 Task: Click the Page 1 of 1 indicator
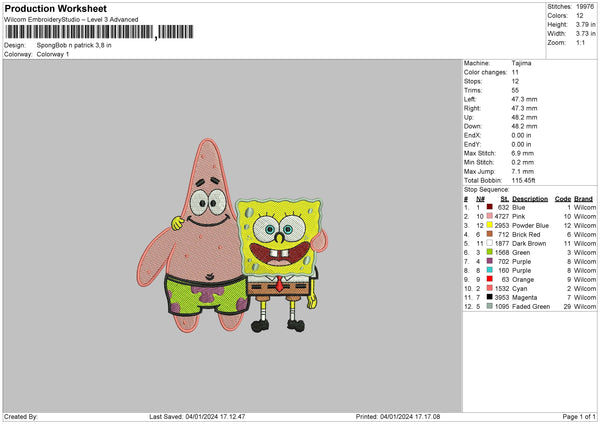coord(579,416)
